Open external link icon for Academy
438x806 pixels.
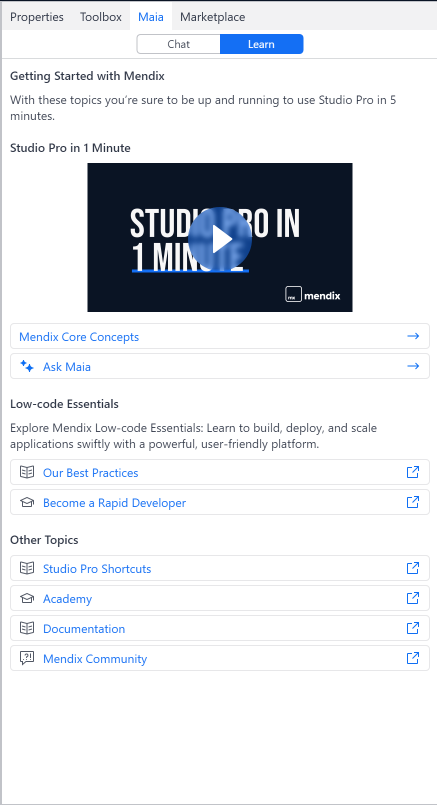(413, 598)
